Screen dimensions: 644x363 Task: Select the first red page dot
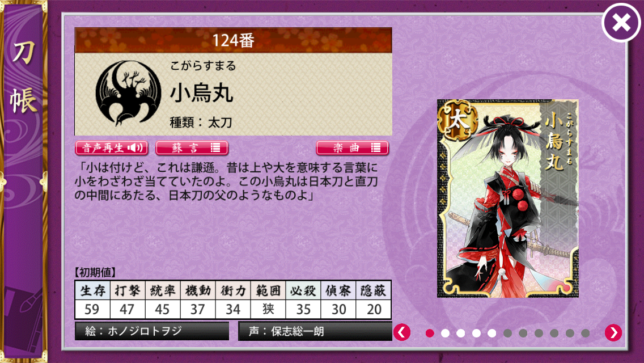click(430, 333)
